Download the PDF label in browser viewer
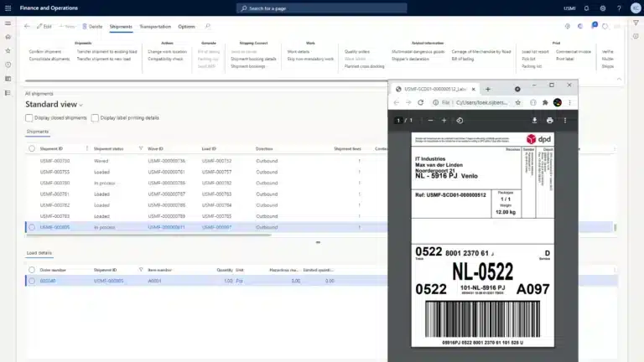This screenshot has width=644, height=362. coord(534,121)
